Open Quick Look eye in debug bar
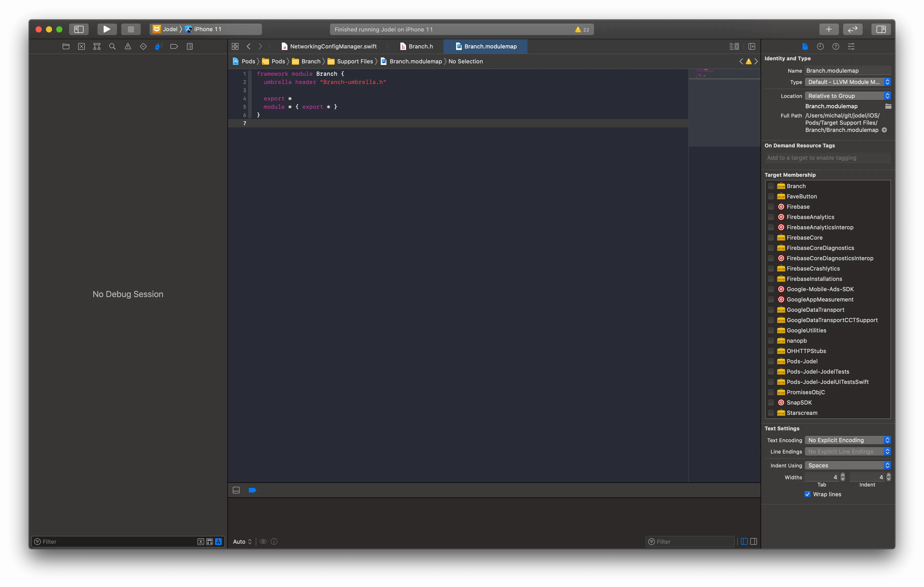 (x=263, y=541)
